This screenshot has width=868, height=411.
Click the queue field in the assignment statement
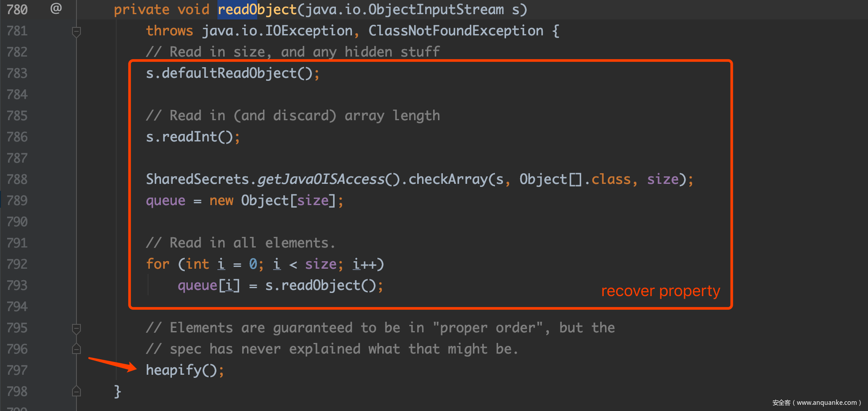point(166,201)
